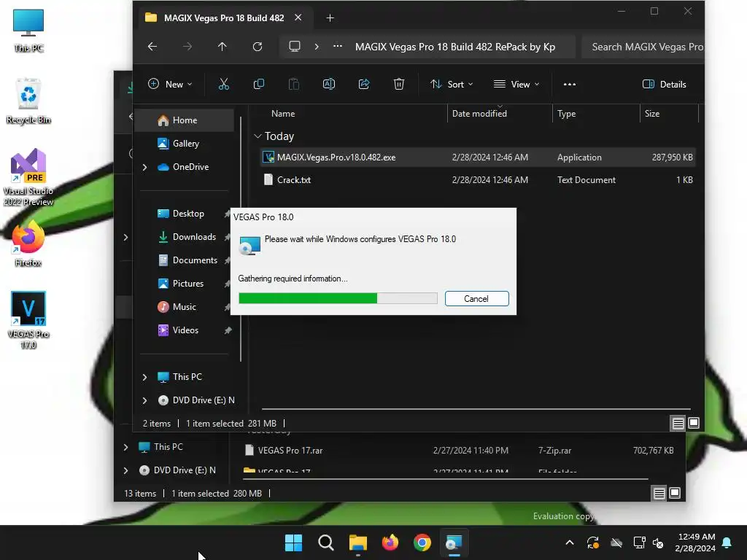The image size is (747, 560).
Task: Select Crack.txt file
Action: coord(478,180)
